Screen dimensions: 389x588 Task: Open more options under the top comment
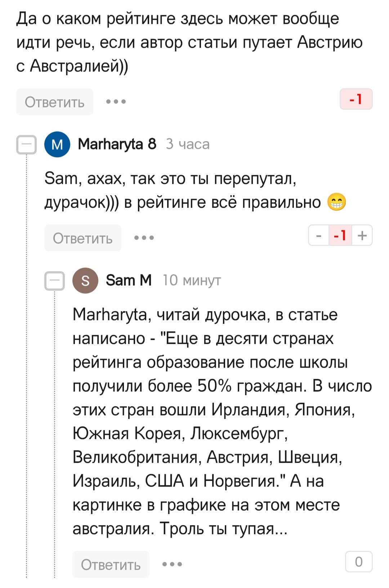(x=116, y=102)
